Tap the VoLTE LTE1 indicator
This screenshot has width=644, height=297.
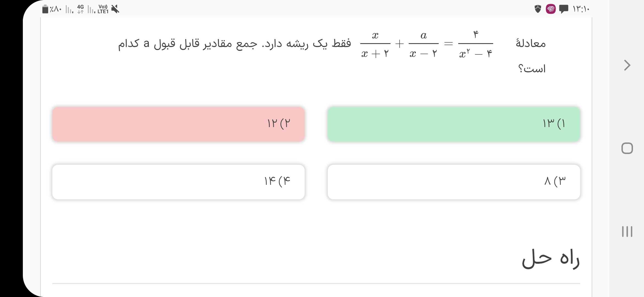click(103, 9)
